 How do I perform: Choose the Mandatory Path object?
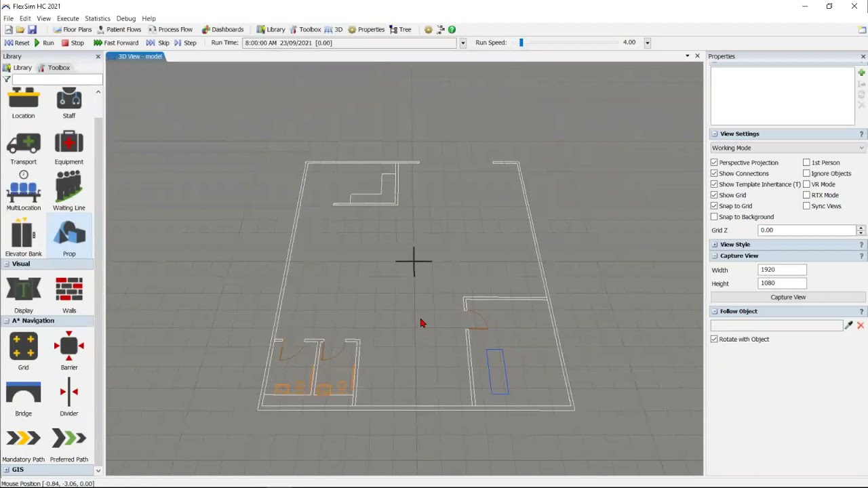pos(23,445)
